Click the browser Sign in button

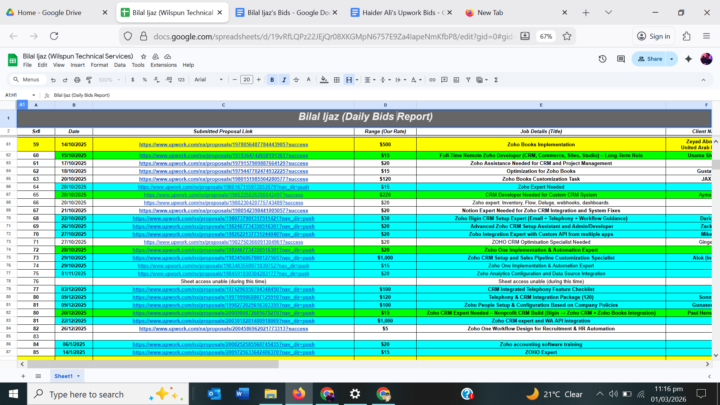tap(653, 36)
